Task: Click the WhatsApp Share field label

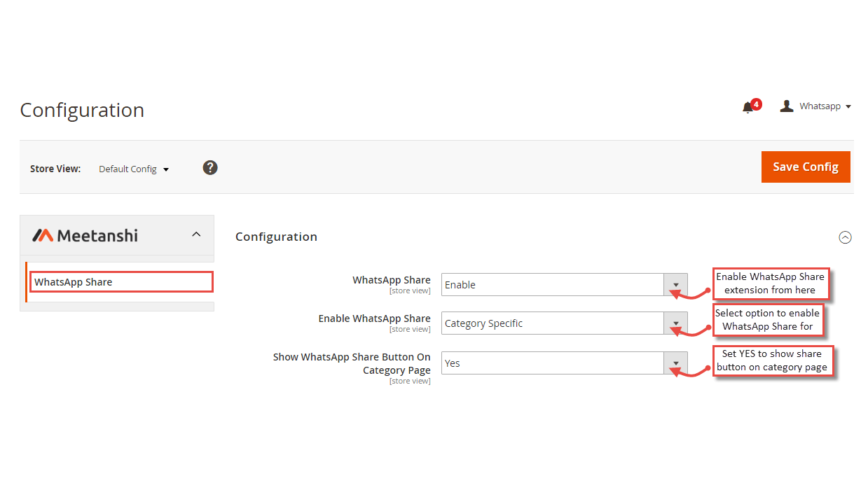Action: (392, 280)
